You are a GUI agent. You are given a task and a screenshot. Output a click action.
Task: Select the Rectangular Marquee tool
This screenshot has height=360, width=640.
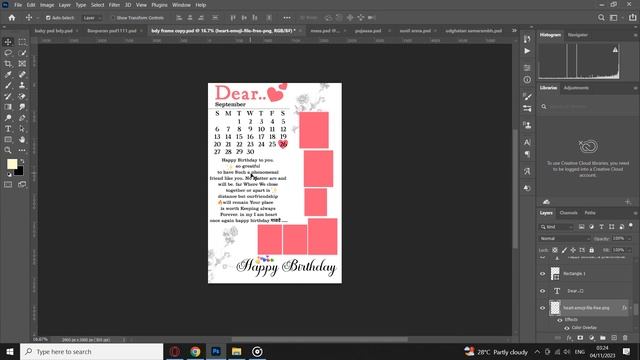(22, 42)
